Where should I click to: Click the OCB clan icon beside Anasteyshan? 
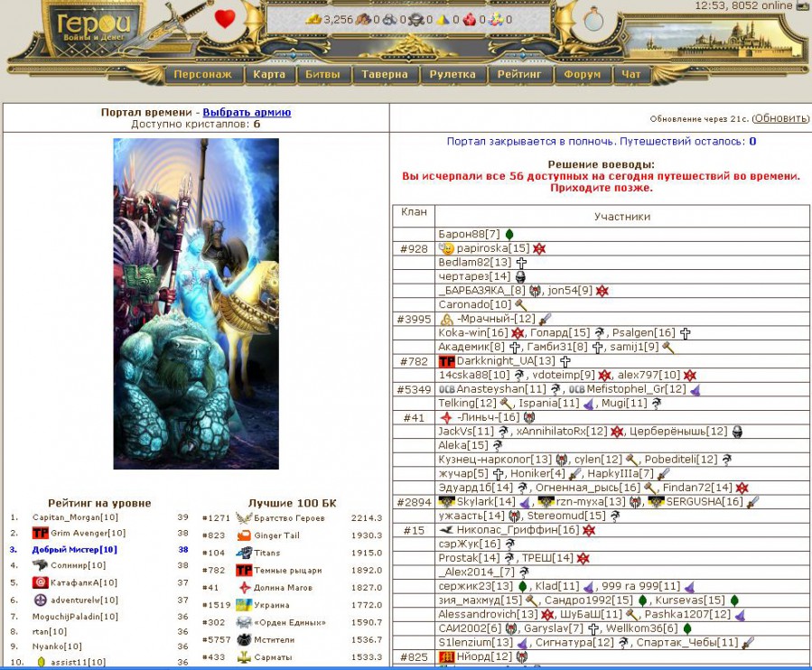(x=446, y=389)
